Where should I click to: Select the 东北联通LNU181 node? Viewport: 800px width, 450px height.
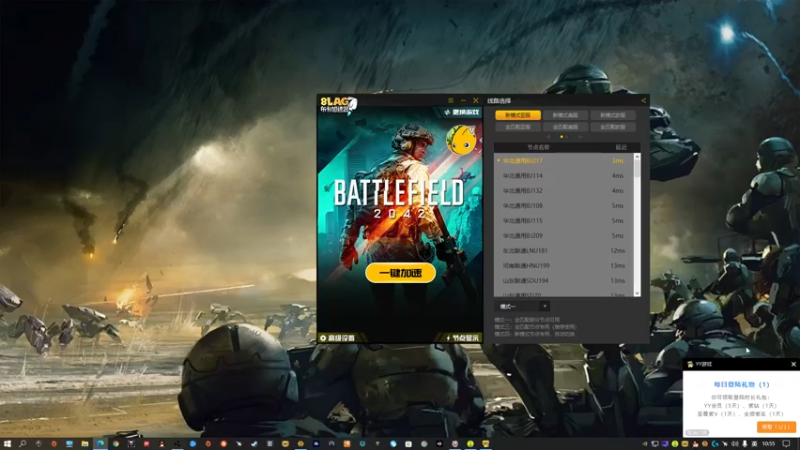pos(564,251)
